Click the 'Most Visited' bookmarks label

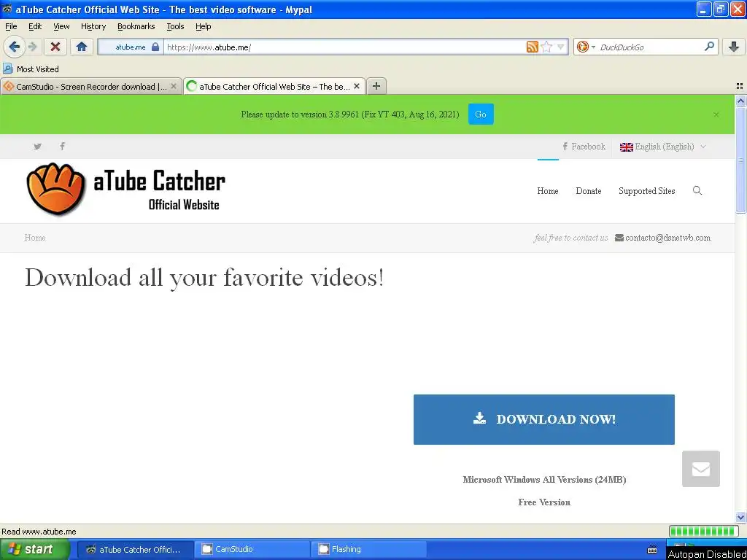38,69
